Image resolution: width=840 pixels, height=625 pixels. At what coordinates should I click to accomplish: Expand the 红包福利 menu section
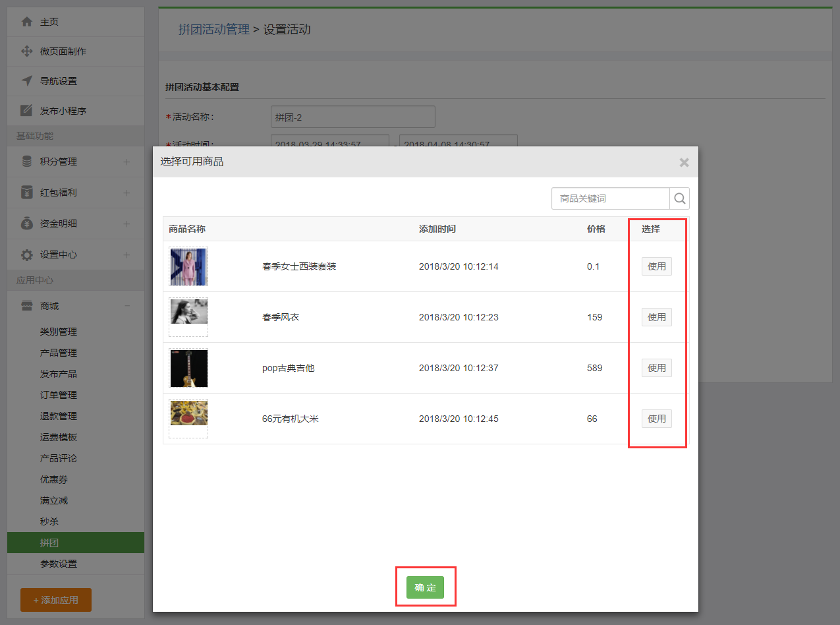pyautogui.click(x=126, y=193)
